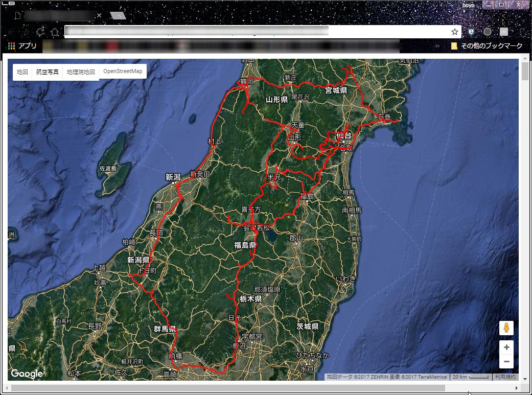Open Street View pegman
The width and height of the screenshot is (532, 395).
[506, 328]
